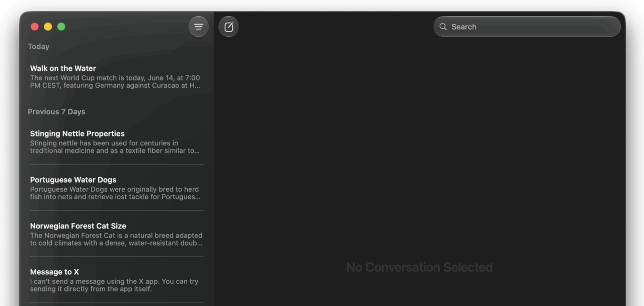The width and height of the screenshot is (644, 306).
Task: Click the green full-screen window button
Action: pyautogui.click(x=61, y=27)
